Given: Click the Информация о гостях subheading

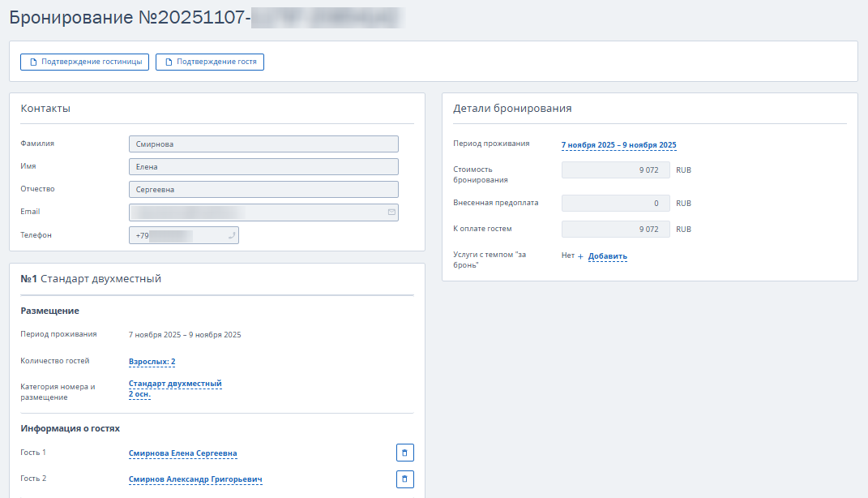Looking at the screenshot, I should pyautogui.click(x=71, y=428).
